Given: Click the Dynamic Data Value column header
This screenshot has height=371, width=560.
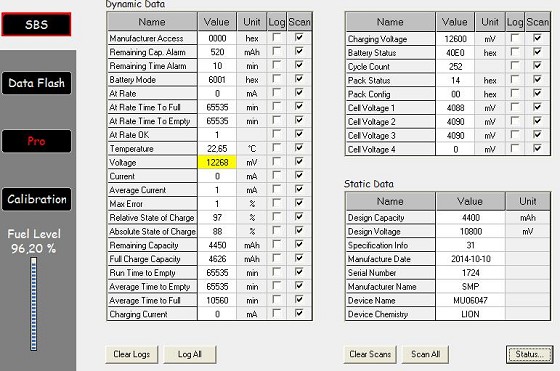Looking at the screenshot, I should click(x=217, y=22).
